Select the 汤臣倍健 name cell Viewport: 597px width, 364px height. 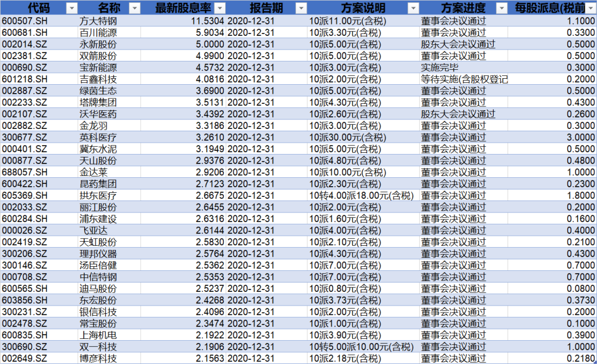[x=109, y=265]
